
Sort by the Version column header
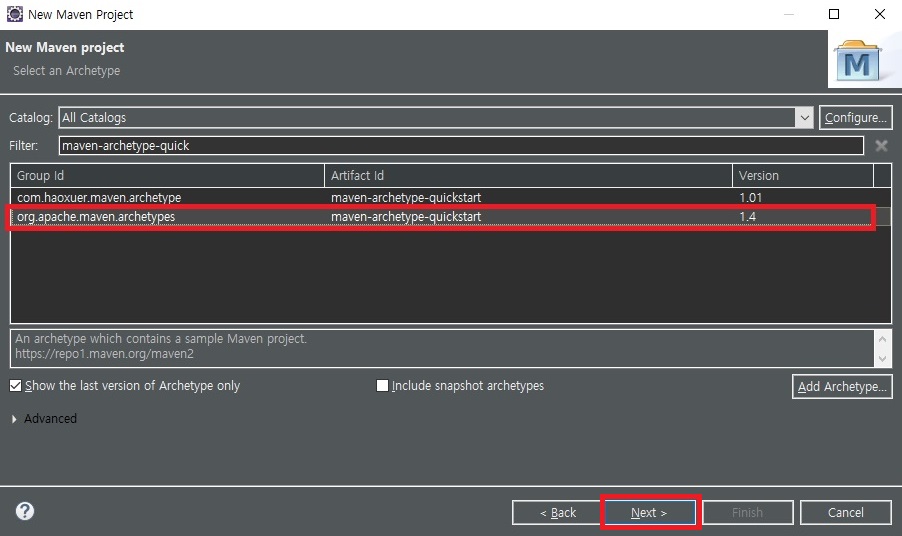(x=802, y=175)
